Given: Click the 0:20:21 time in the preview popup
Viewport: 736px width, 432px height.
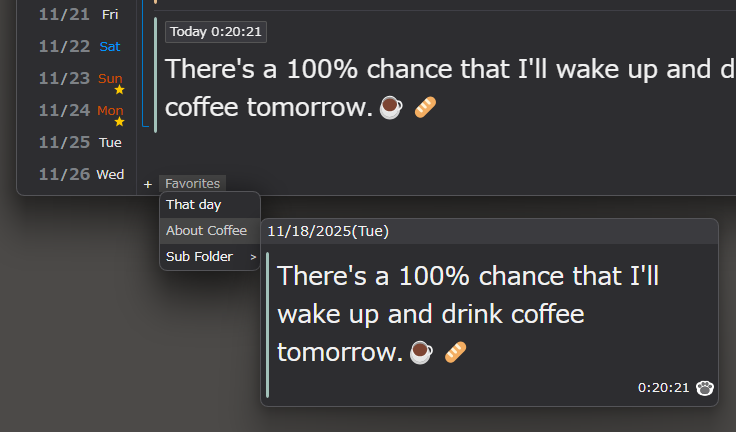Looking at the screenshot, I should (664, 387).
